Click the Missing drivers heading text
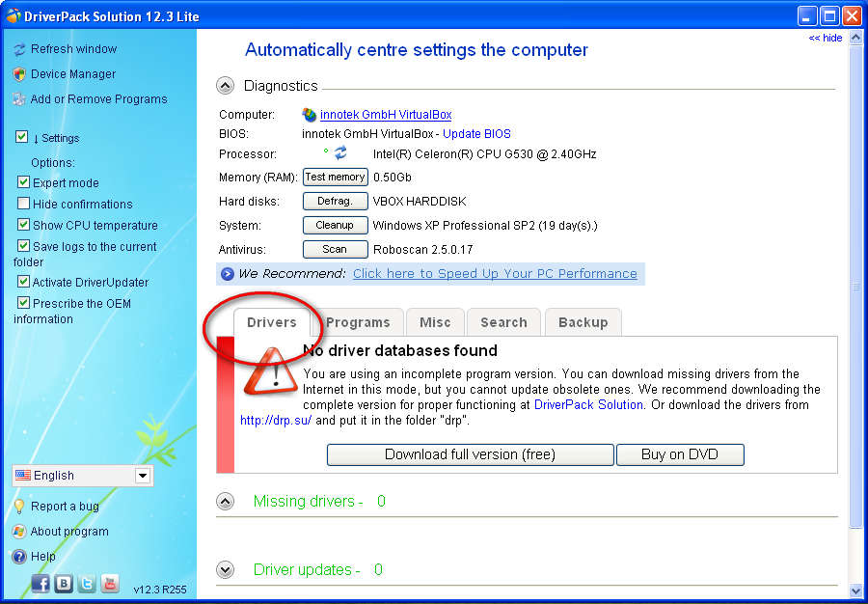The image size is (868, 604). 309,502
